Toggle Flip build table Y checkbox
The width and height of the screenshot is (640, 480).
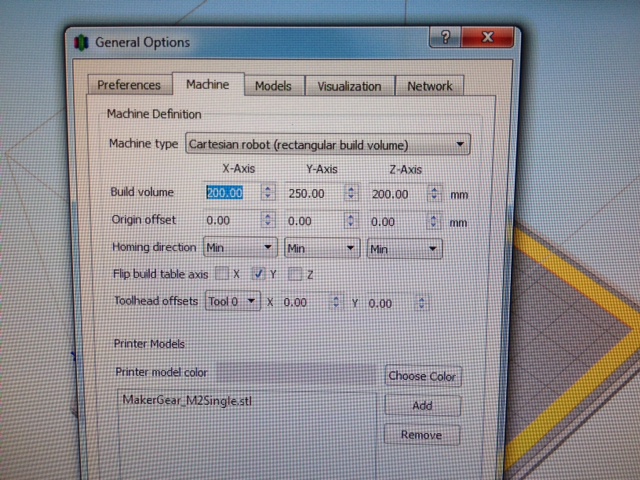[258, 273]
